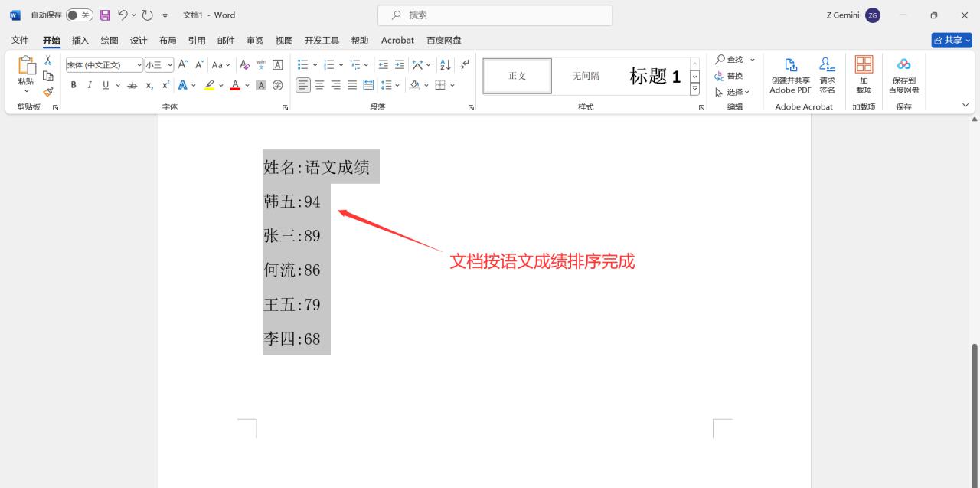Switch to the Insert (插入) tab
The image size is (980, 488).
pos(80,41)
